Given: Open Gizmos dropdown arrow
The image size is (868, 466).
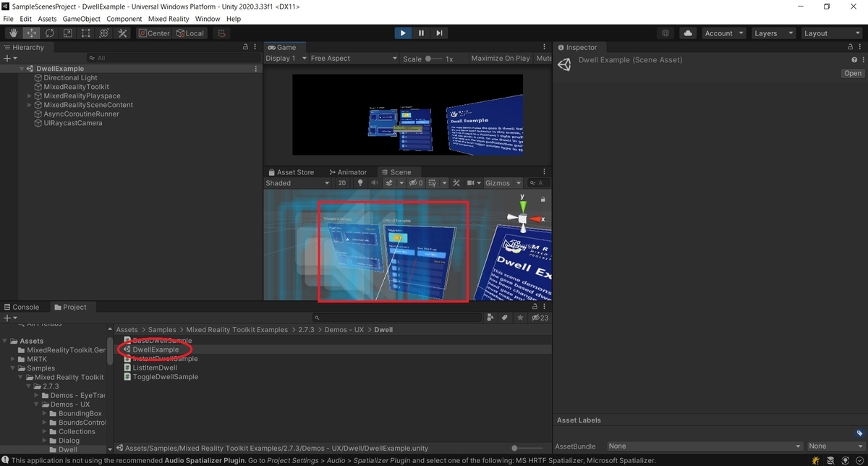Looking at the screenshot, I should point(517,183).
